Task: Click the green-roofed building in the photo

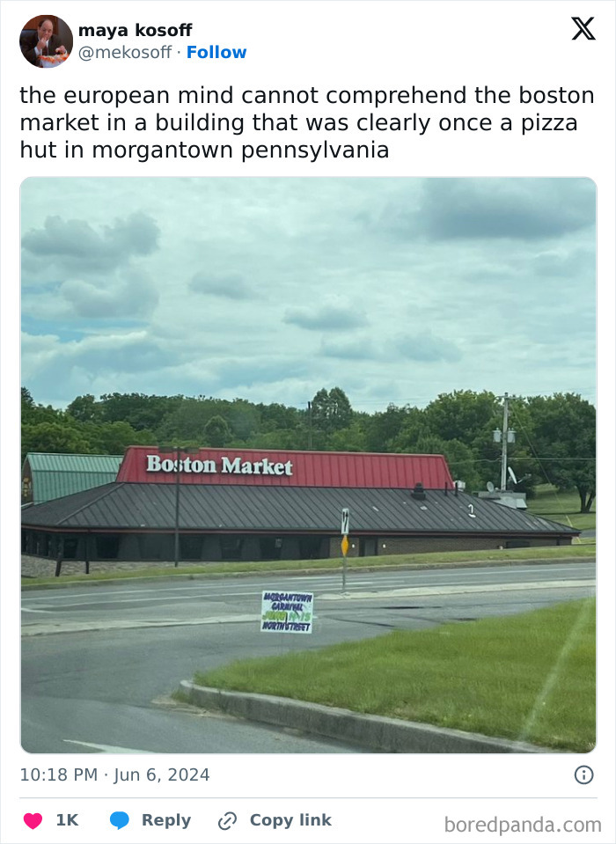Action: click(x=71, y=477)
